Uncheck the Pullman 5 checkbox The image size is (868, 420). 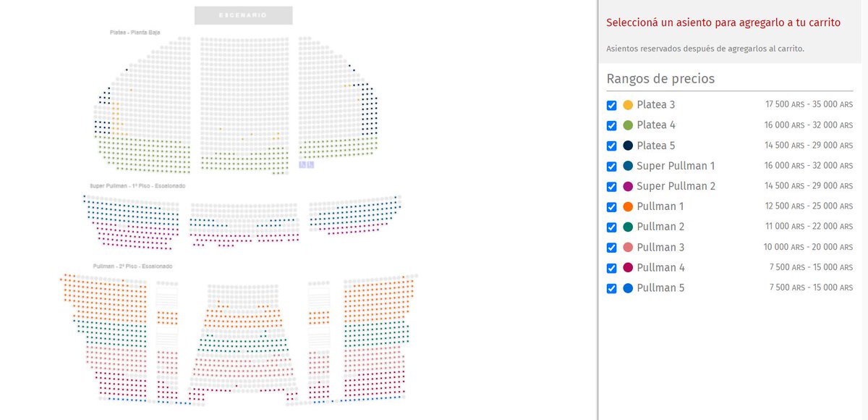pos(611,288)
